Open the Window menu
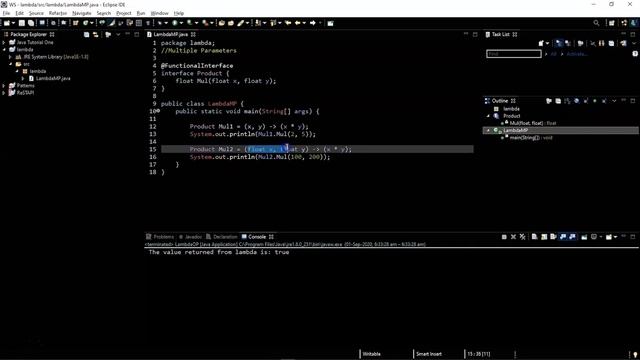 (159, 13)
